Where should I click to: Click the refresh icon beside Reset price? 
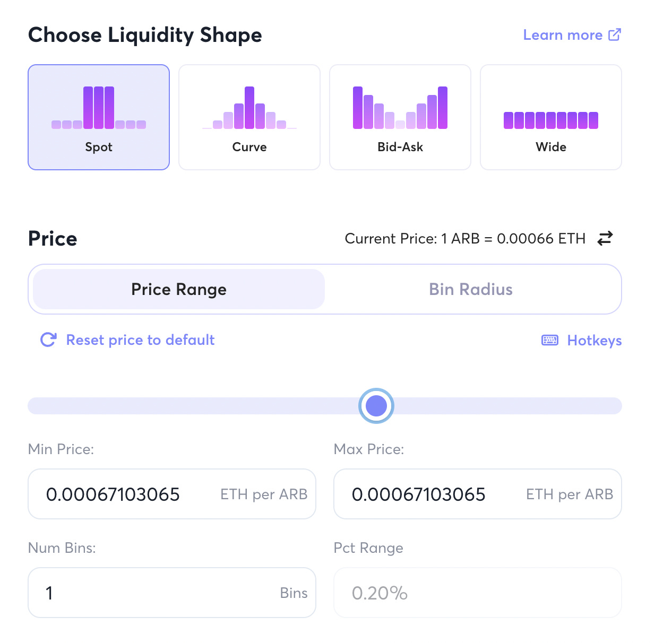coord(48,340)
